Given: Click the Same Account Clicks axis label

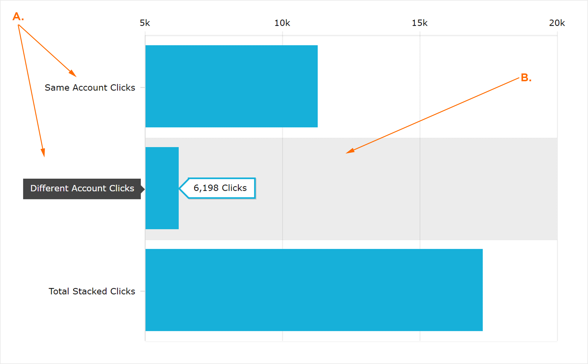Looking at the screenshot, I should point(90,88).
